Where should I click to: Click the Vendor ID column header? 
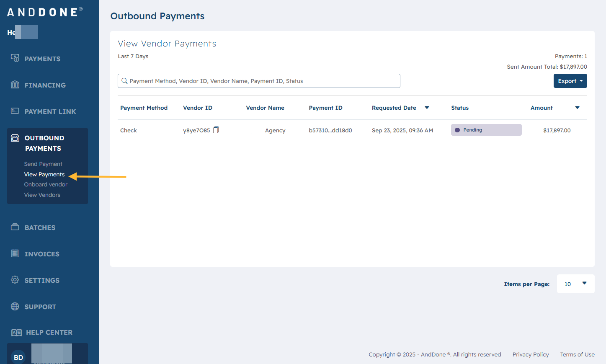pos(198,108)
